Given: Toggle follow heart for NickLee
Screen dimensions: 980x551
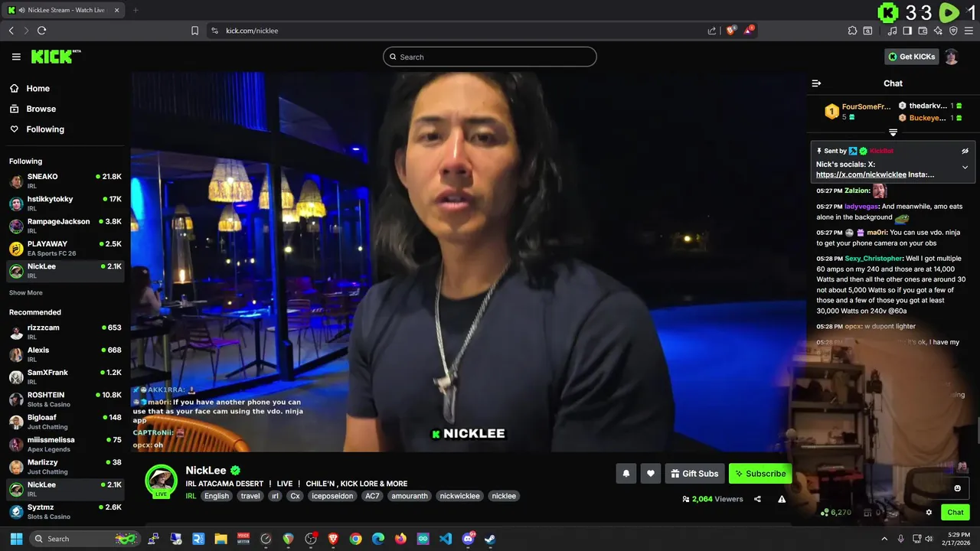Looking at the screenshot, I should tap(651, 474).
